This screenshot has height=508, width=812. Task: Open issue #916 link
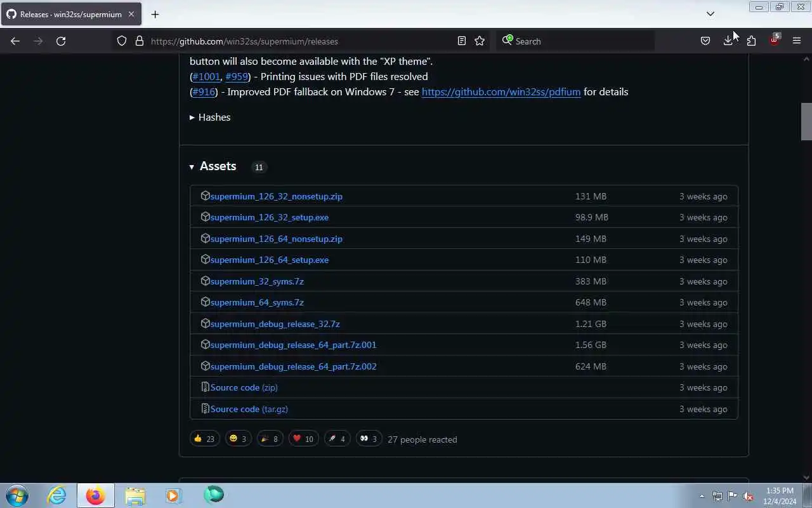point(204,92)
